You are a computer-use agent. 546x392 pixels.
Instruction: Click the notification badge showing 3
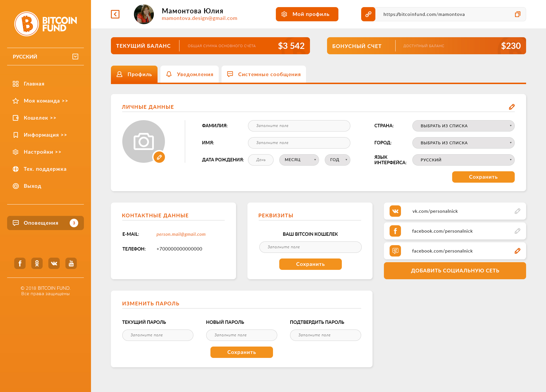click(74, 223)
